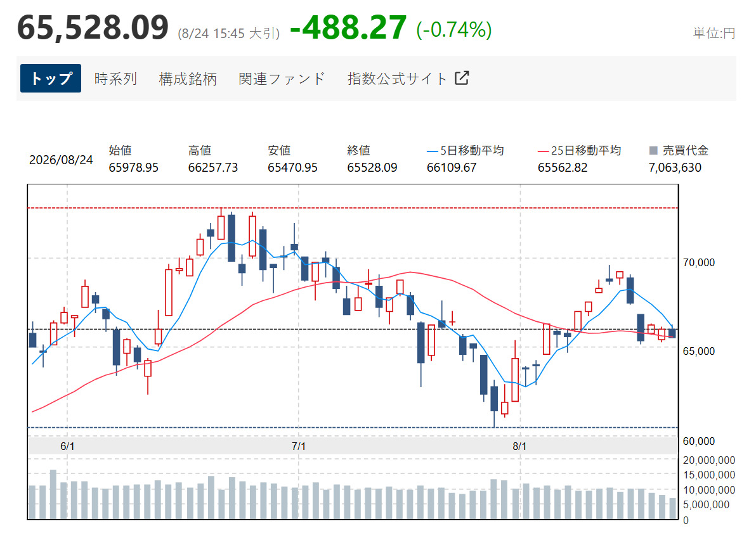Click the 65,000 price axis label
The image size is (756, 538).
coord(699,351)
